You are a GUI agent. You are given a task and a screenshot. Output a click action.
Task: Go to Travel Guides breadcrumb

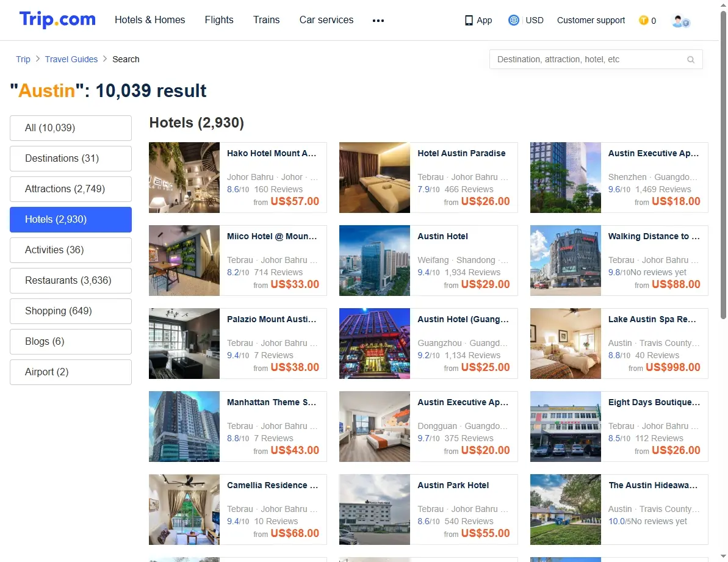tap(71, 59)
